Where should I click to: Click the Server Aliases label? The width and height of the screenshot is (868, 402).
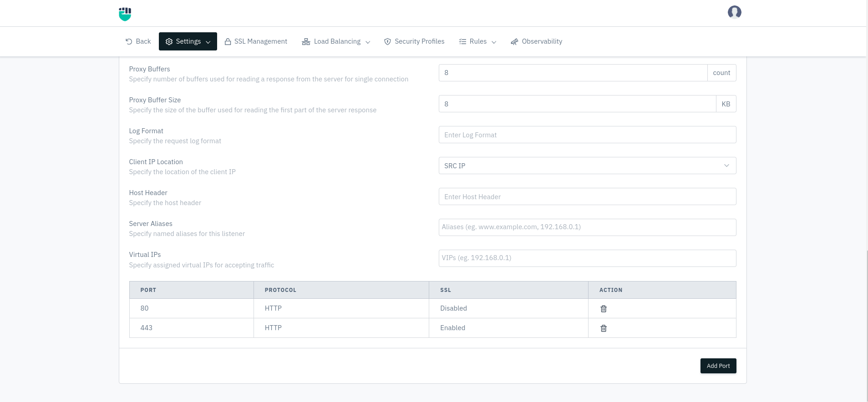[151, 224]
